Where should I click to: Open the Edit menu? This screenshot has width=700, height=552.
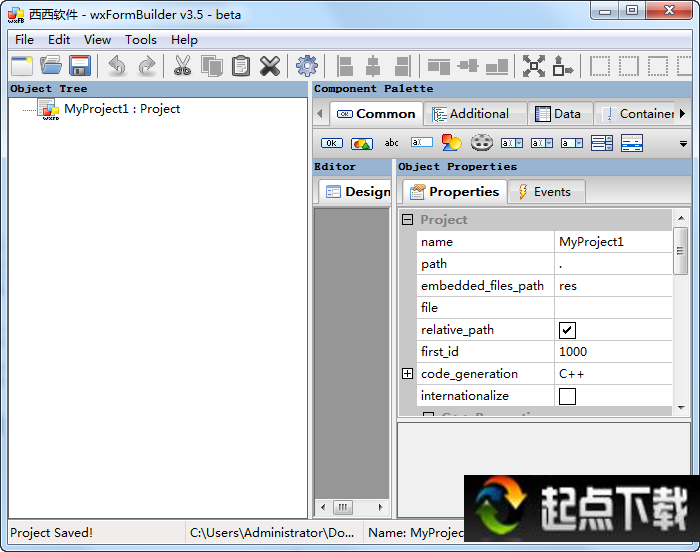coord(59,40)
